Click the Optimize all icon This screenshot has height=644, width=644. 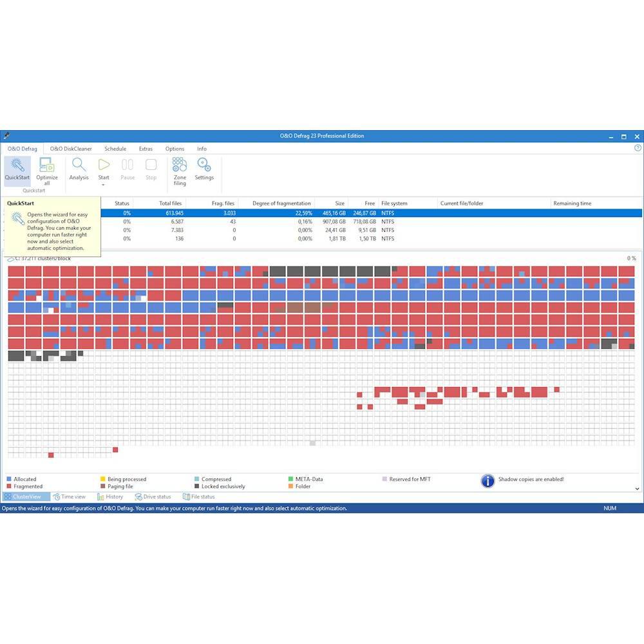(x=46, y=165)
